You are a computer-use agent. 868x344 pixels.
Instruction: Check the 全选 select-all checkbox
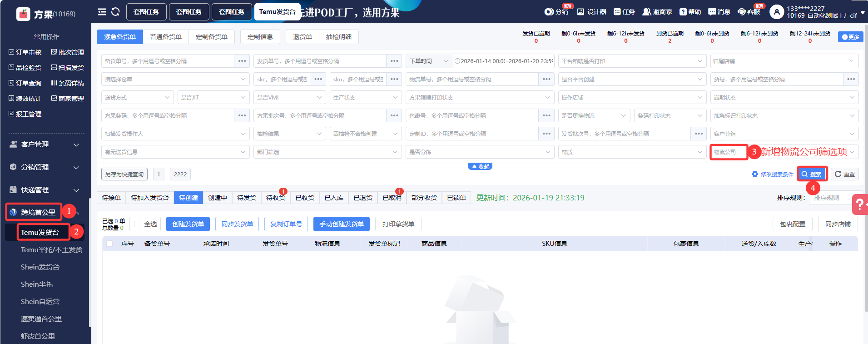137,224
